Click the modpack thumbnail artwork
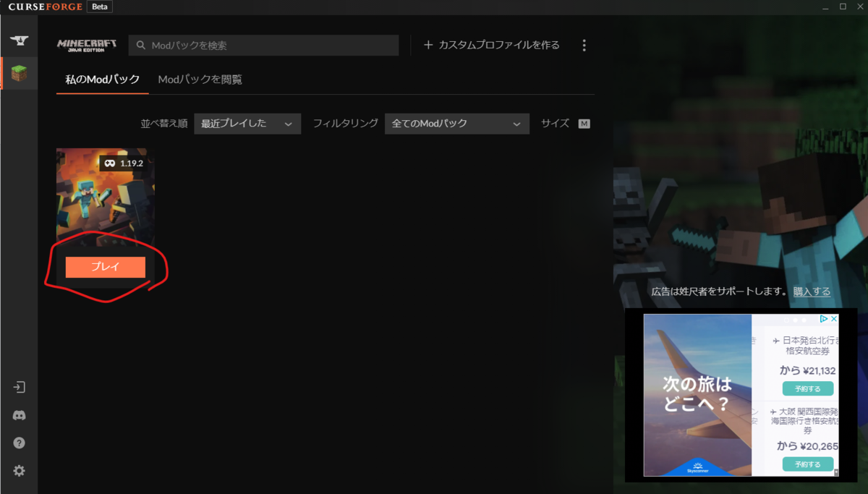This screenshot has width=868, height=494. 106,197
